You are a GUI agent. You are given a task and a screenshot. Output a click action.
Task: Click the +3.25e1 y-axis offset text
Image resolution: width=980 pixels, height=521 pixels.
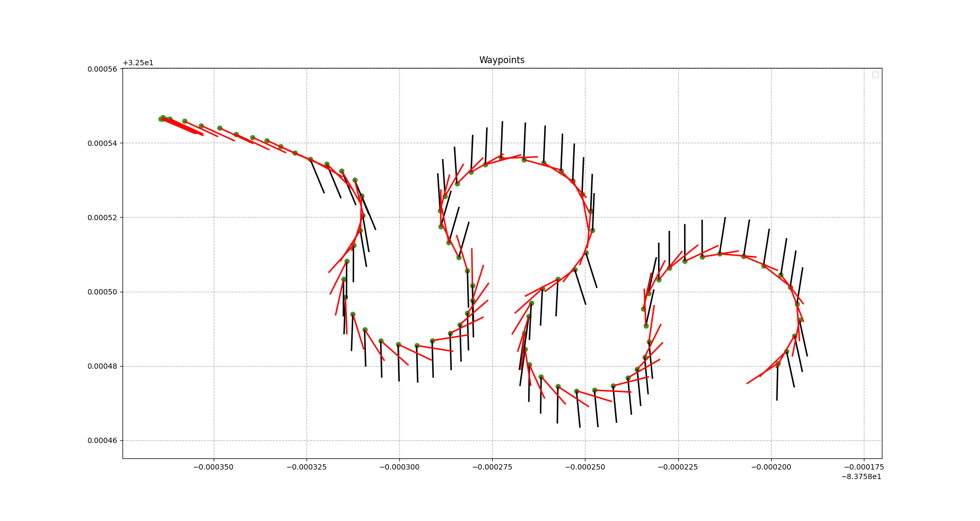138,63
